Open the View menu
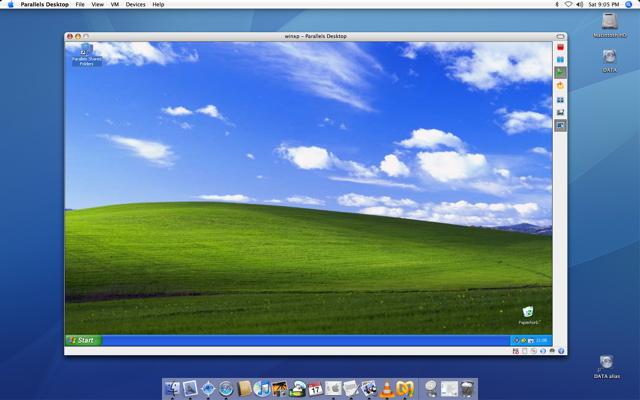This screenshot has width=640, height=400. coord(97,4)
